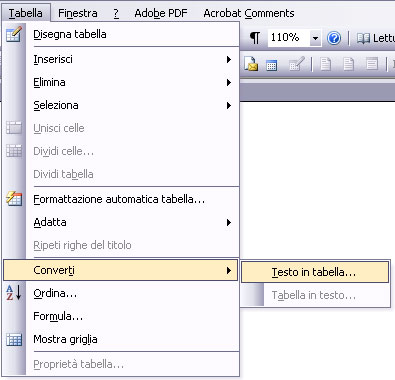Open the Tabella menu
The image size is (395, 380).
pyautogui.click(x=26, y=13)
